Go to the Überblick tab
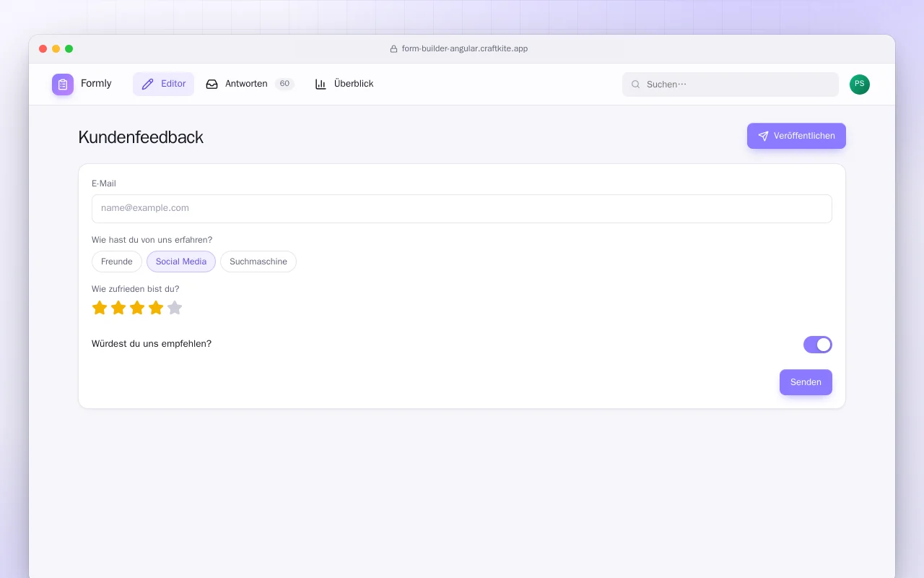The width and height of the screenshot is (924, 578). [x=344, y=84]
